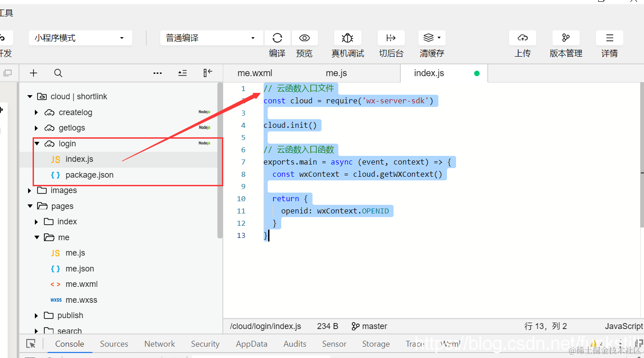Click the simulator window icon at top left
Viewport: 644px width, 358px height.
pyautogui.click(x=7, y=73)
